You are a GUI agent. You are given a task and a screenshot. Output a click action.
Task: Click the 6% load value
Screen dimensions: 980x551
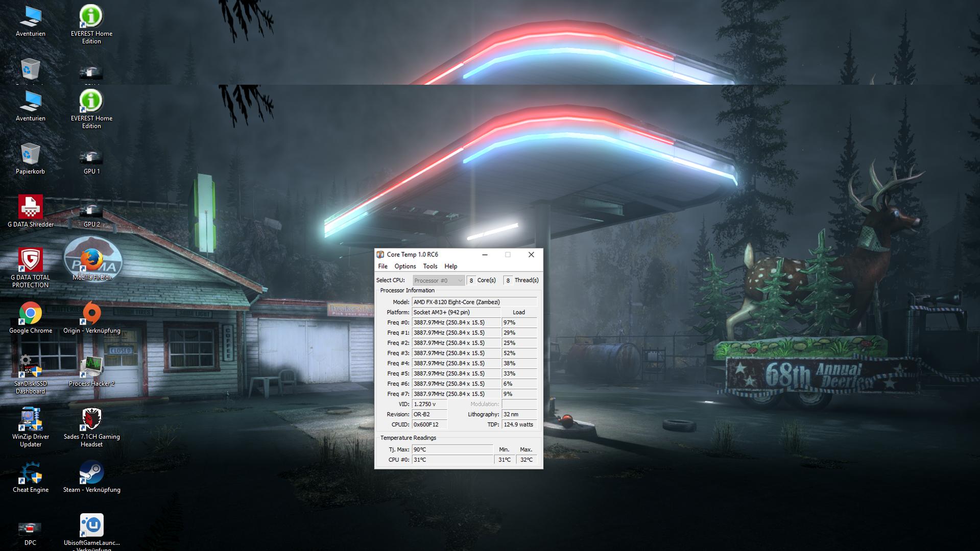pyautogui.click(x=519, y=384)
